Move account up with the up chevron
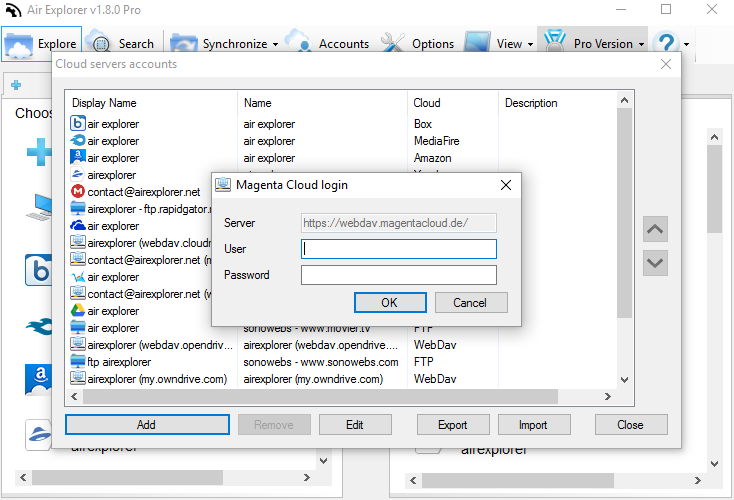The image size is (734, 500). pyautogui.click(x=655, y=229)
